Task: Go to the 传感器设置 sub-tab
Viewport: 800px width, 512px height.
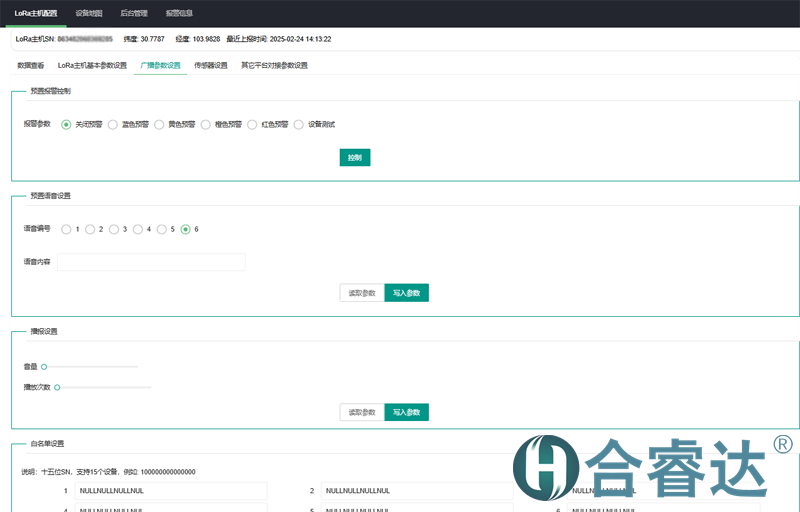Action: tap(211, 65)
